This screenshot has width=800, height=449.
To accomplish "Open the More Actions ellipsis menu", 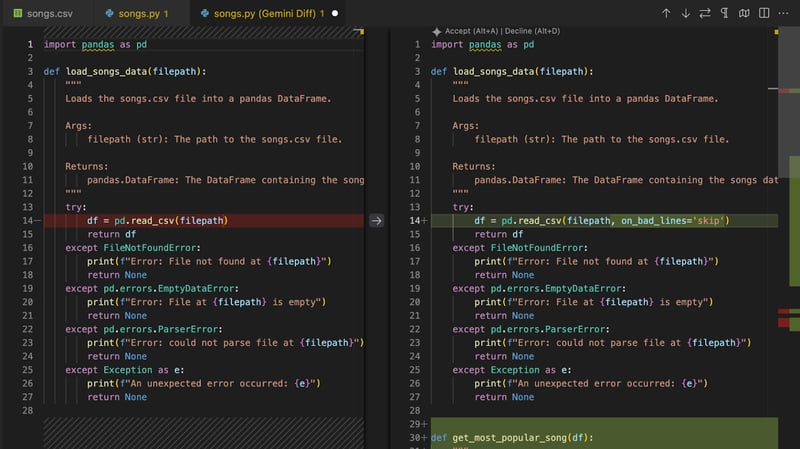I will pyautogui.click(x=783, y=13).
